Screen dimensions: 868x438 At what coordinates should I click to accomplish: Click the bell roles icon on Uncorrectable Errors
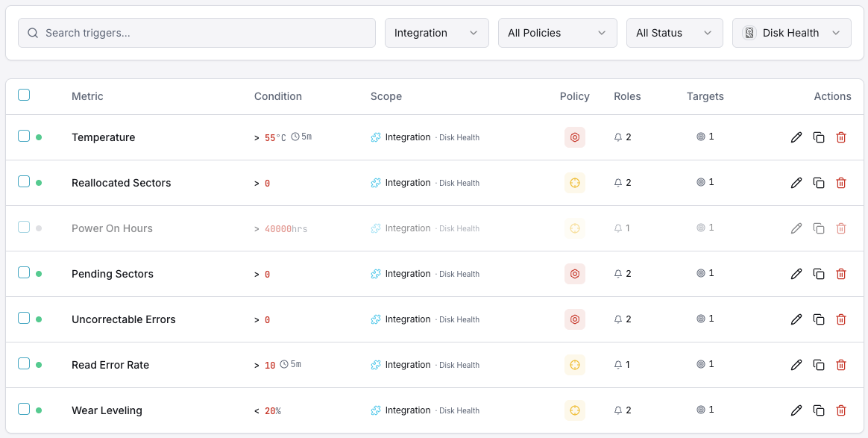coord(617,319)
